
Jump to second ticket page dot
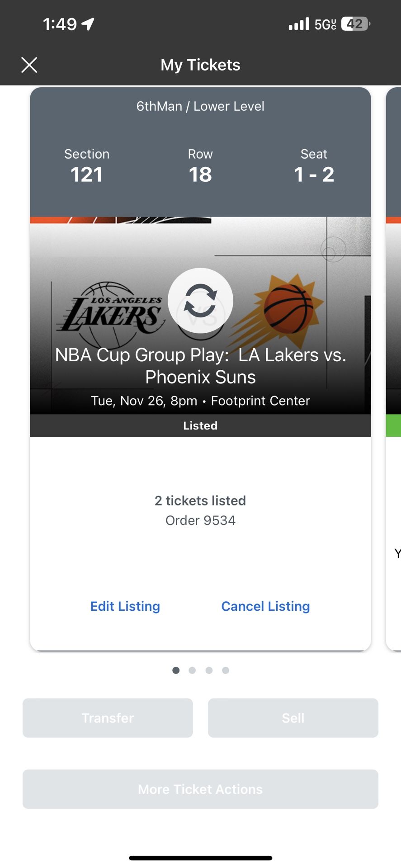[192, 670]
